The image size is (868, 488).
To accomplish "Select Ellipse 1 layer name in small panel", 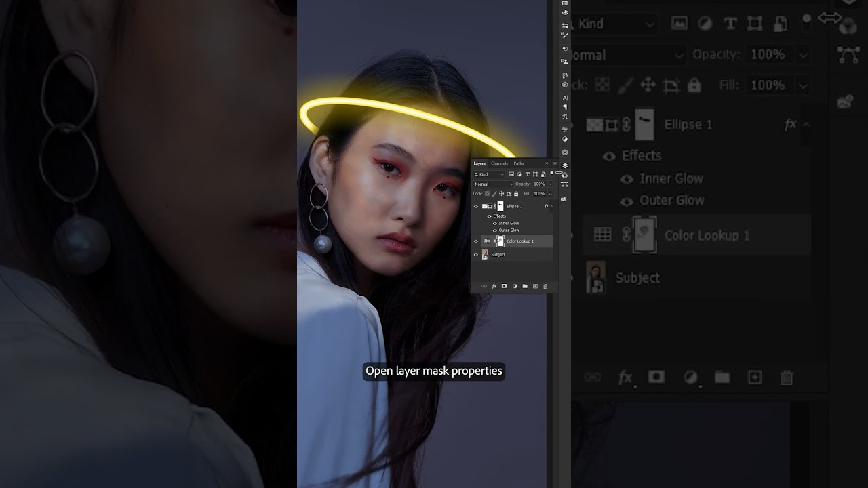I will [x=514, y=206].
